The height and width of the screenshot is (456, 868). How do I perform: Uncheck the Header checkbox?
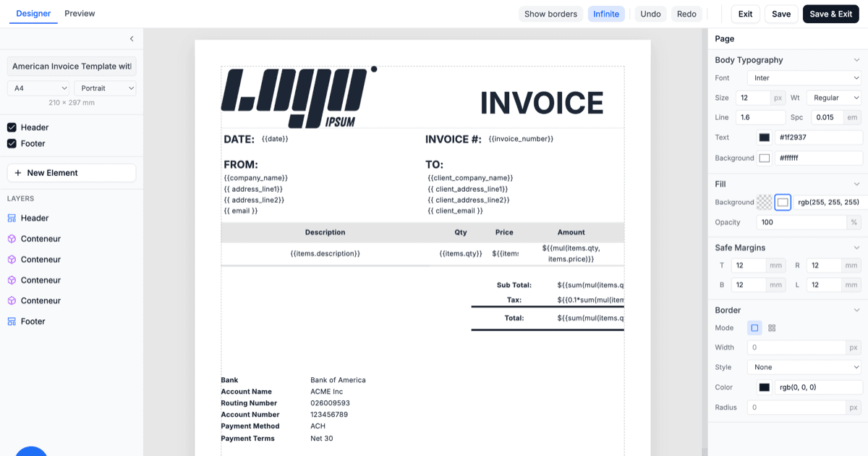click(12, 127)
